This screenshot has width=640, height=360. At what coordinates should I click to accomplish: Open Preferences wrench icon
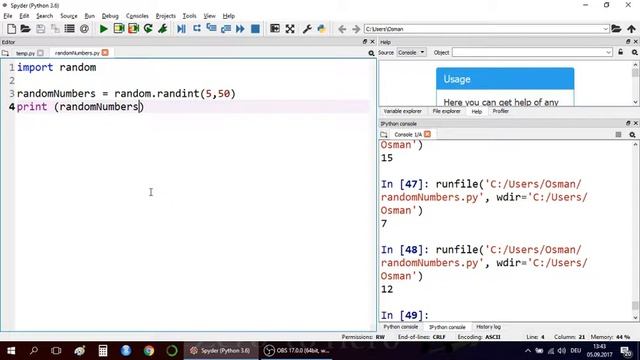(x=307, y=29)
